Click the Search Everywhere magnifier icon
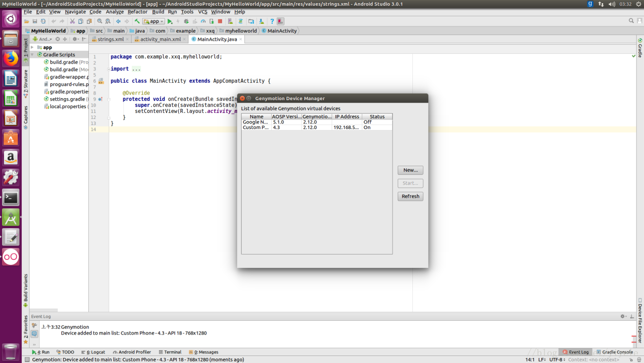644x363 pixels. pyautogui.click(x=631, y=21)
